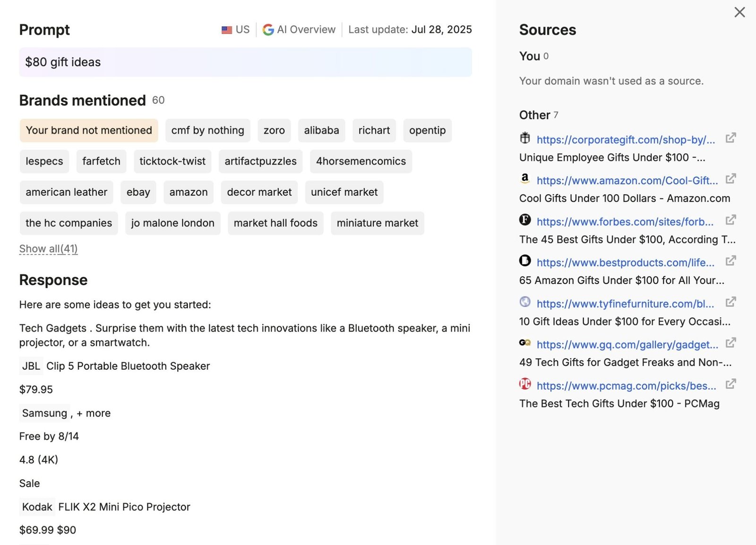Open the forbes.com sites link
Viewport: 756px width, 545px height.
click(625, 222)
